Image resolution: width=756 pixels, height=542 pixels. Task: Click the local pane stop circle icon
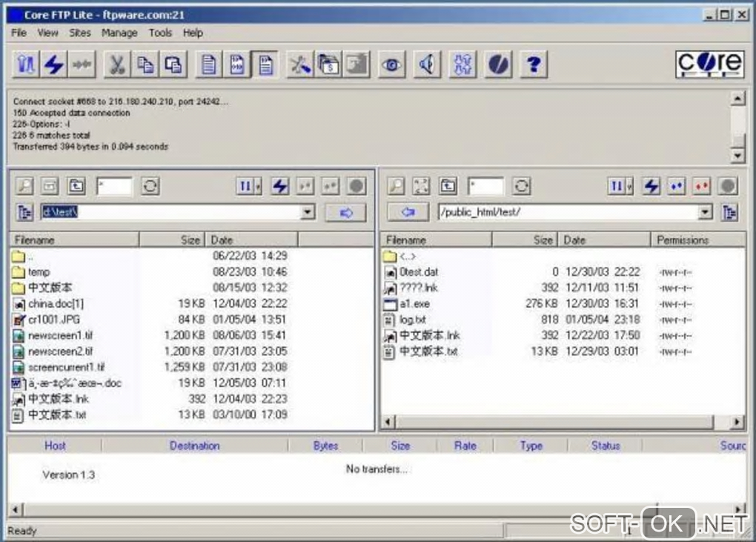[x=357, y=185]
